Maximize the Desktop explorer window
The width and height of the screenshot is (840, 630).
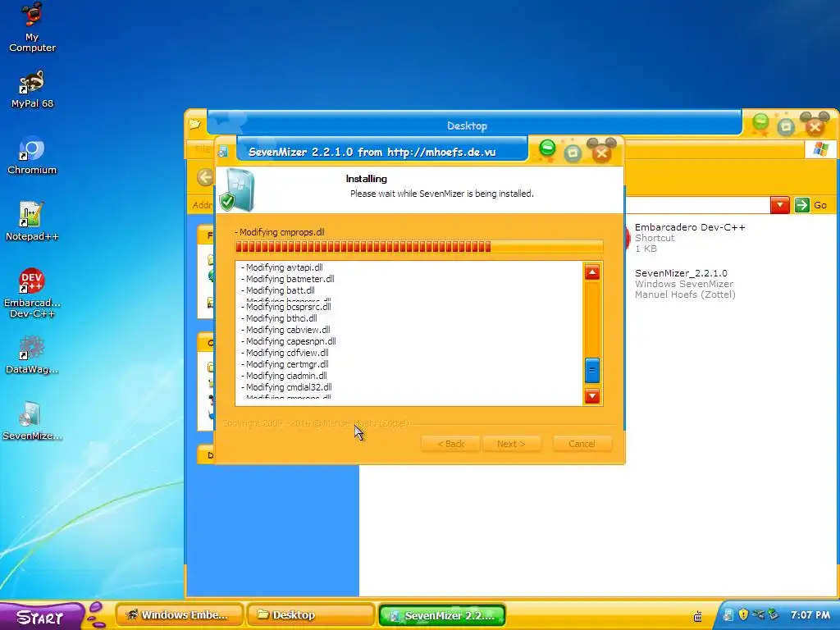pyautogui.click(x=786, y=127)
